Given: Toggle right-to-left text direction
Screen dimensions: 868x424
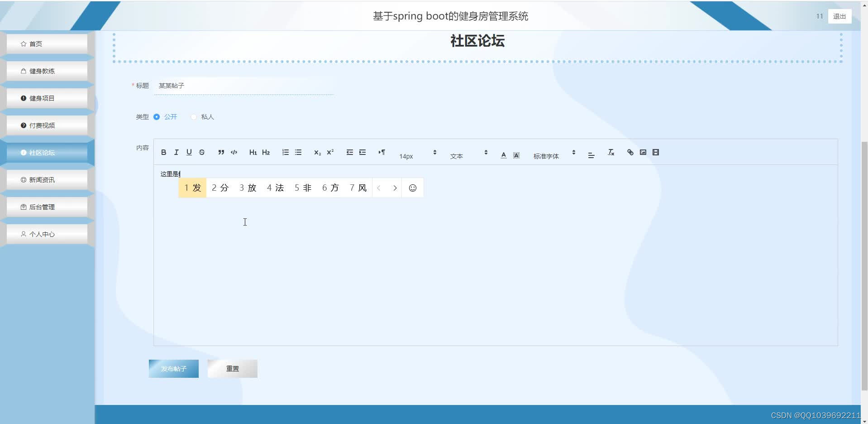Looking at the screenshot, I should tap(382, 152).
